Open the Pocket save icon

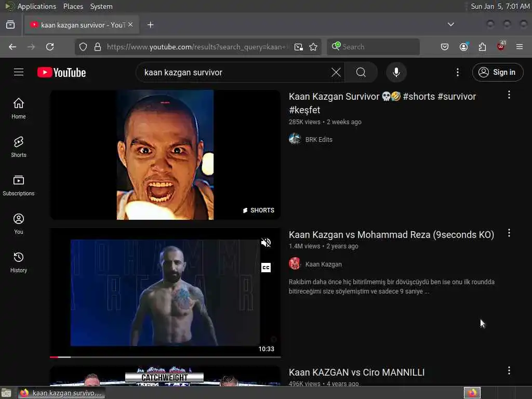point(445,47)
